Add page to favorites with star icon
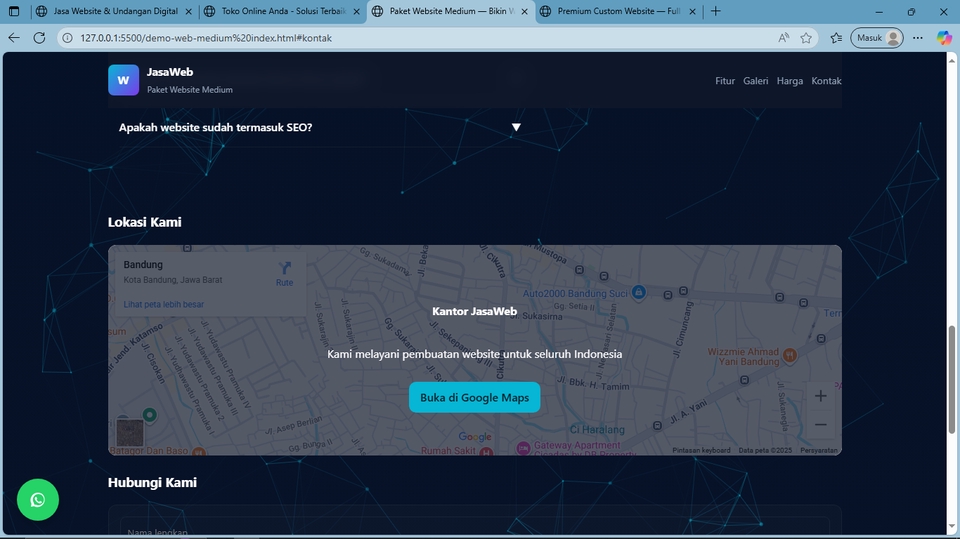The height and width of the screenshot is (539, 960). point(806,38)
